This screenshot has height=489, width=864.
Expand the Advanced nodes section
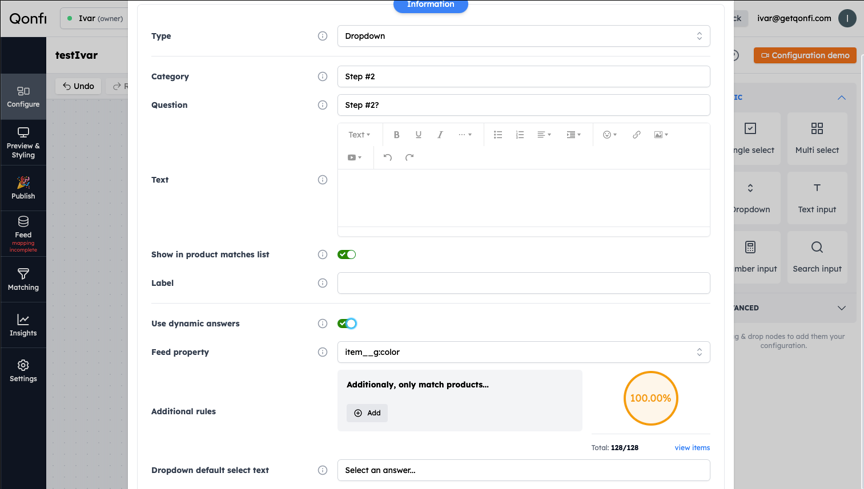tap(841, 308)
